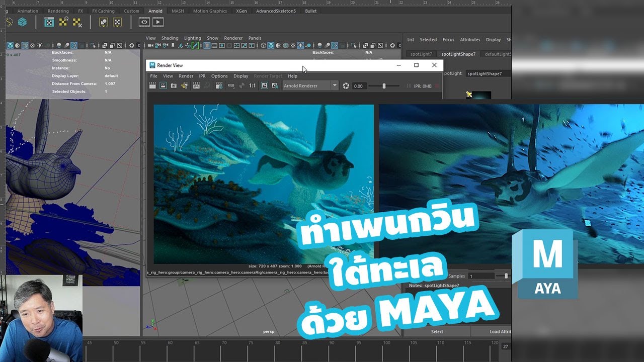Click the IPR render clapperboard icon

[196, 85]
